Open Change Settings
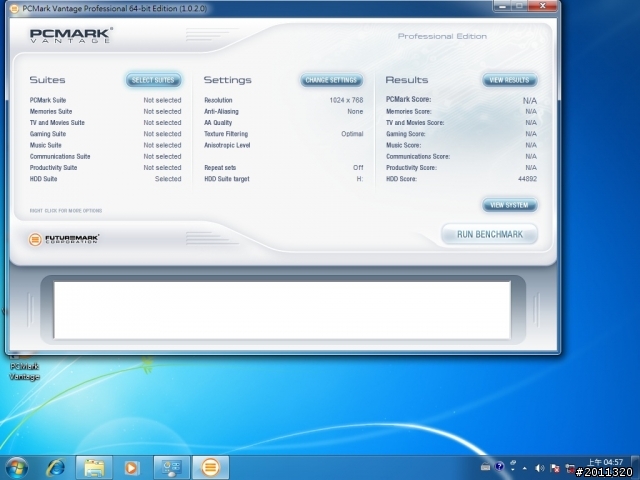This screenshot has width=640, height=480. pyautogui.click(x=331, y=80)
